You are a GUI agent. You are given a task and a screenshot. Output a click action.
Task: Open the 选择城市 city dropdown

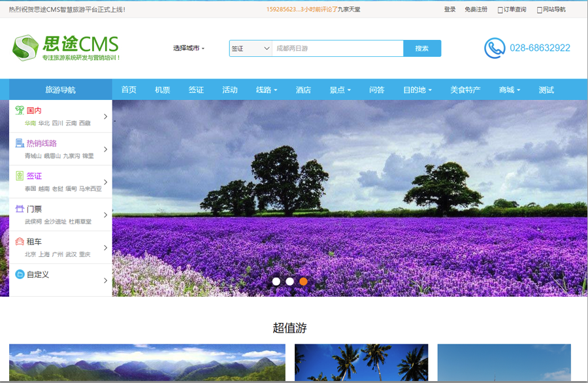point(188,48)
